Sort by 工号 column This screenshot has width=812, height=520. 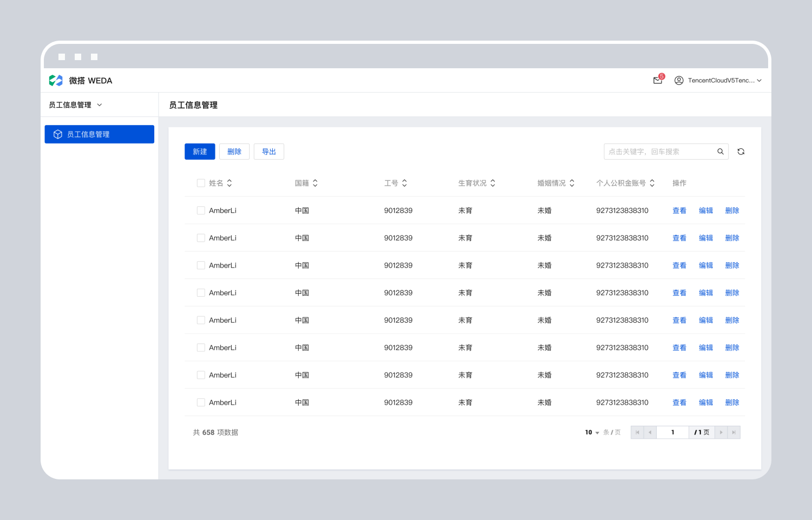point(404,183)
